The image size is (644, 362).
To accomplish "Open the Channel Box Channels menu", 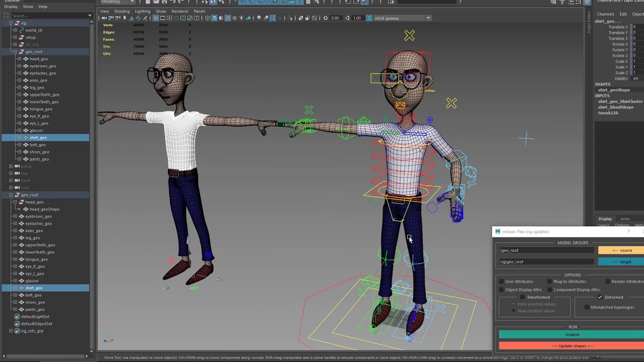I will (605, 14).
